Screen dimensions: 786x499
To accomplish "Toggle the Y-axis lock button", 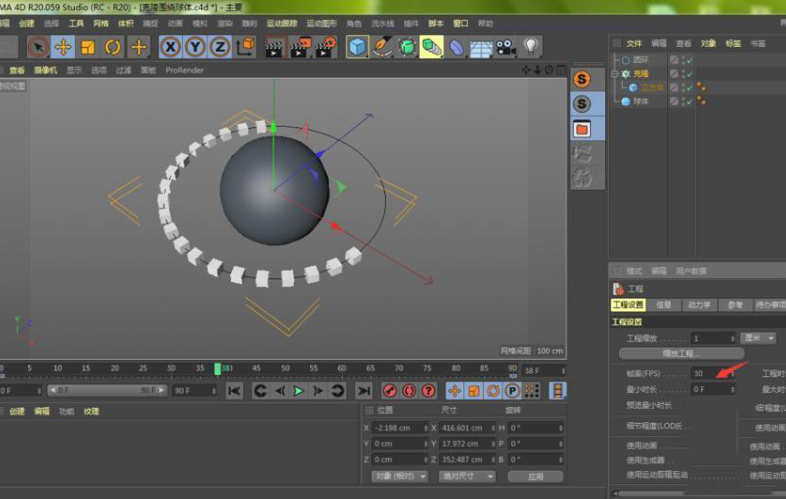I will (x=195, y=47).
